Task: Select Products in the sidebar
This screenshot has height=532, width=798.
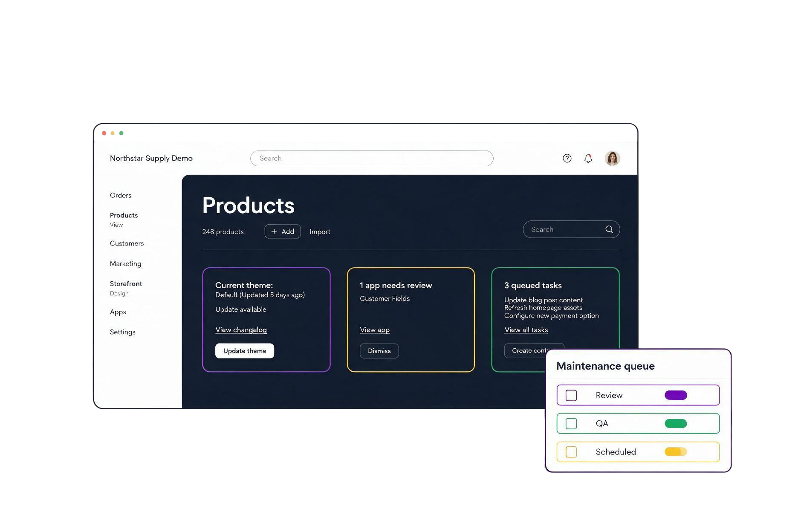Action: click(124, 215)
